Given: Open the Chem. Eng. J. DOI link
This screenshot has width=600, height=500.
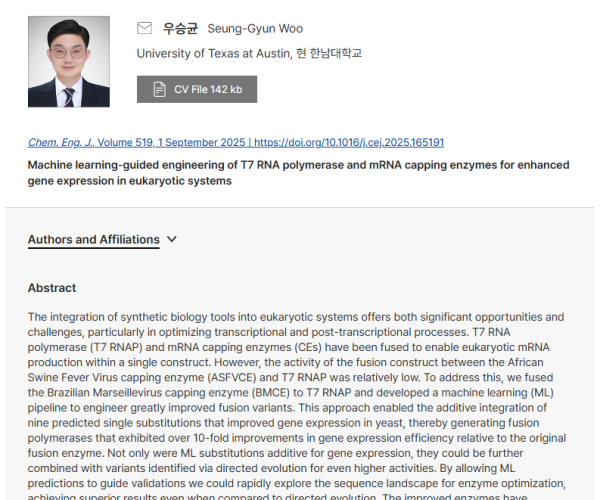Looking at the screenshot, I should tap(236, 142).
